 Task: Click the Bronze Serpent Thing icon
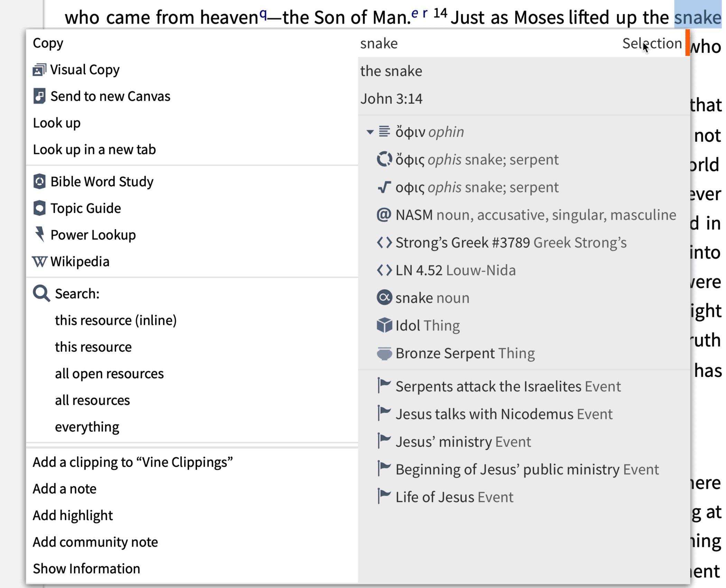click(x=384, y=353)
